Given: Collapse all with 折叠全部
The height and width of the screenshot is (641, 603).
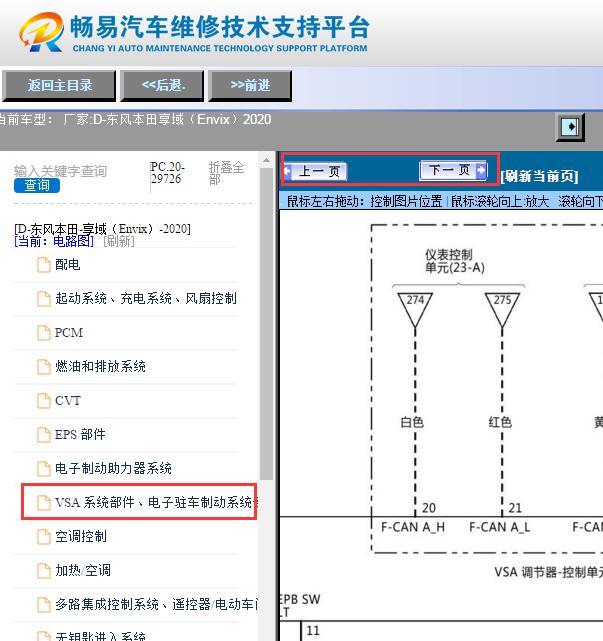Looking at the screenshot, I should click(226, 173).
